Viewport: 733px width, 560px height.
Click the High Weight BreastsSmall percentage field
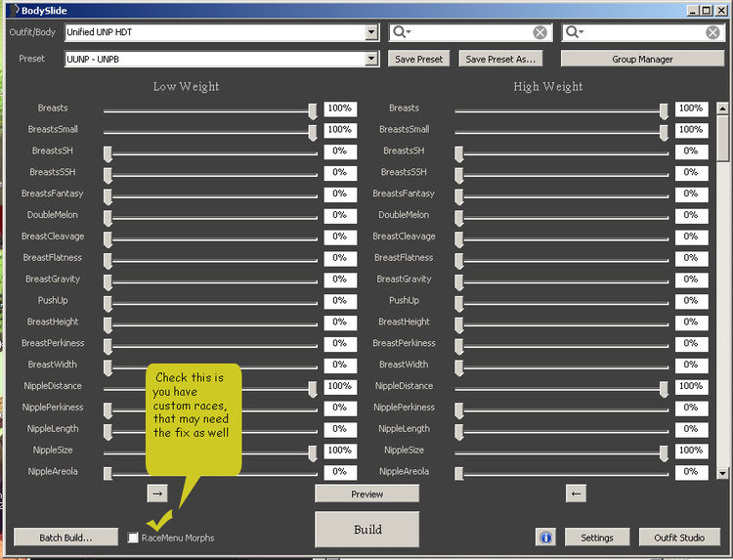(x=691, y=130)
